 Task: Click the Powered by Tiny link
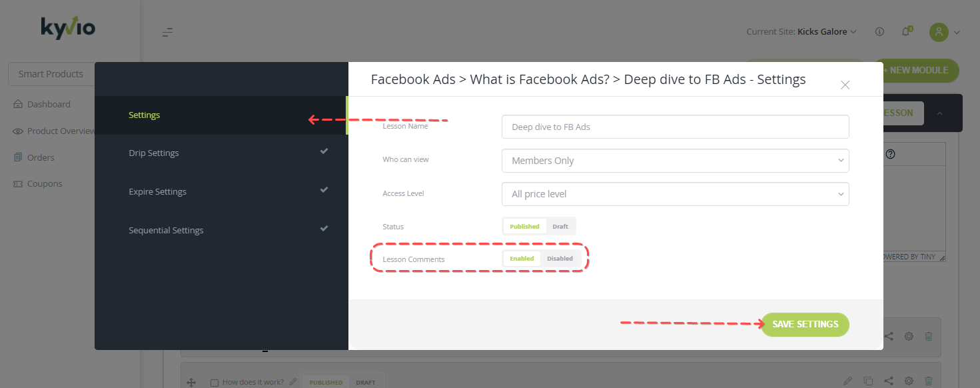[x=909, y=257]
